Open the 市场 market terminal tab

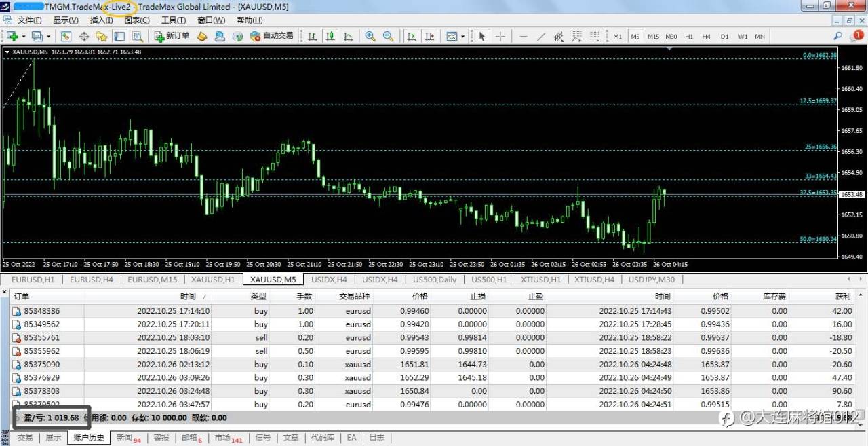(228, 438)
